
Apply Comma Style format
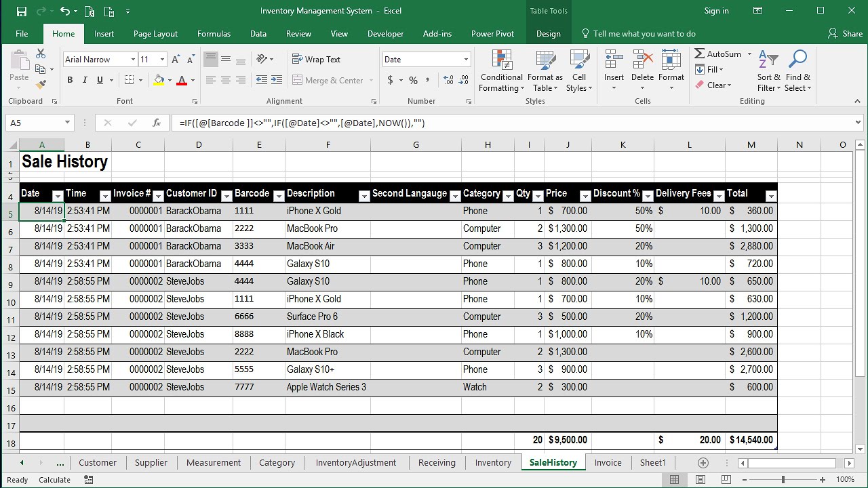click(428, 80)
